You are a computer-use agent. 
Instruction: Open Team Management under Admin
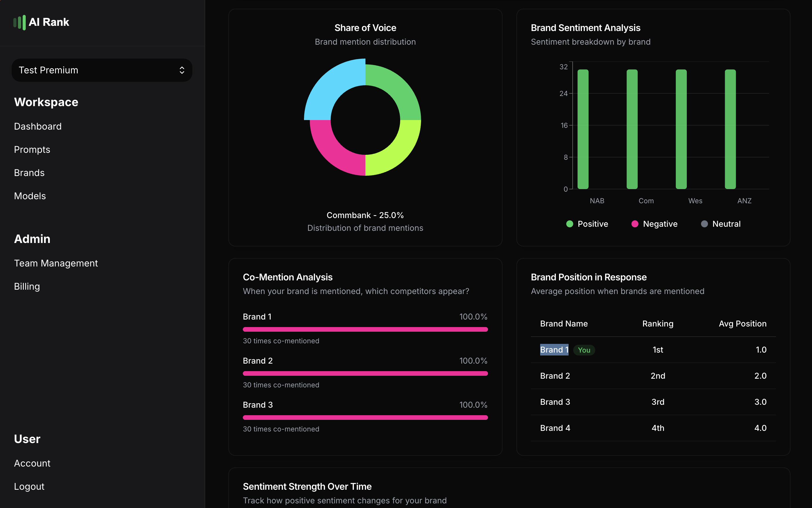56,263
